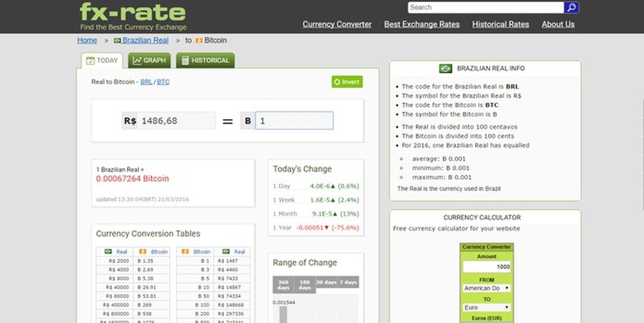Screen dimensions: 644x323
Task: Click the Real header link in first table
Action: tap(122, 252)
